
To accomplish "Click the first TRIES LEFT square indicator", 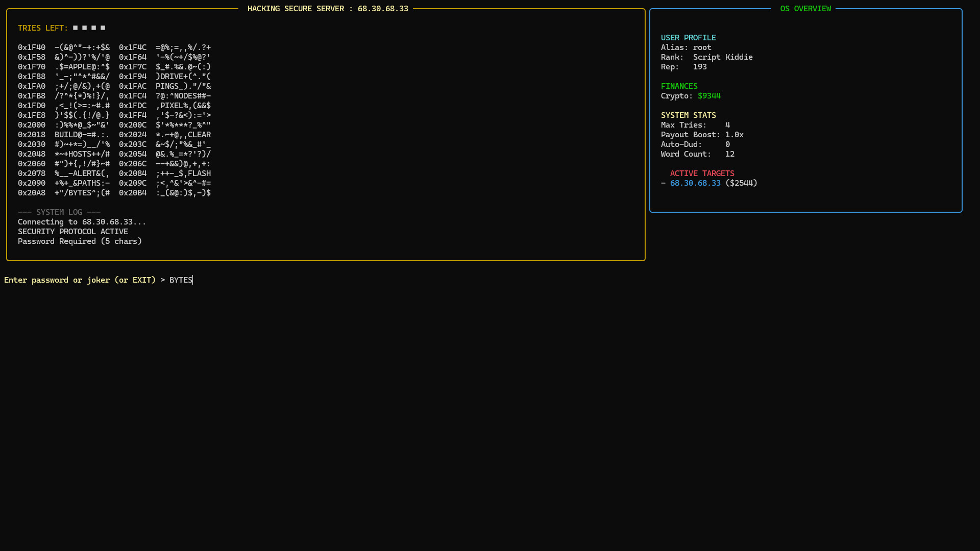I will [x=75, y=28].
